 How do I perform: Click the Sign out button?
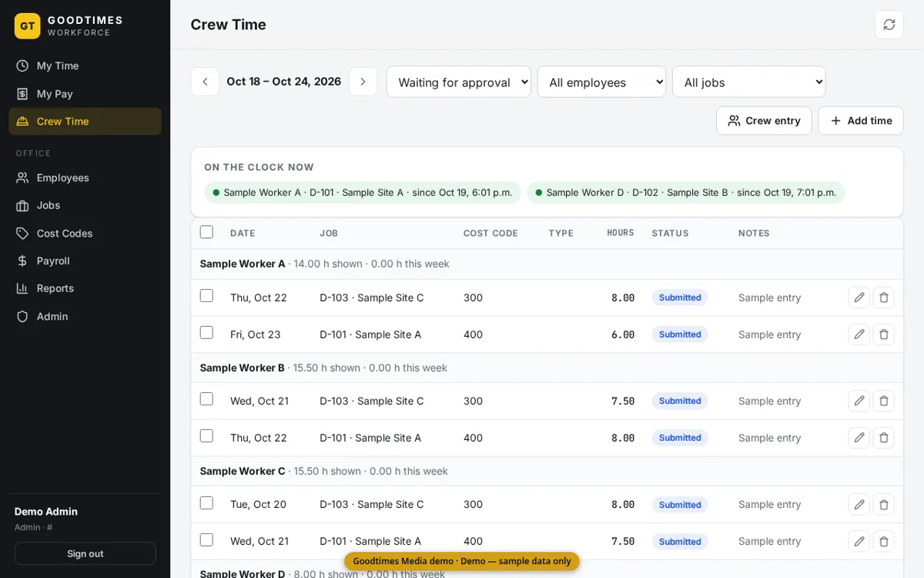coord(85,553)
